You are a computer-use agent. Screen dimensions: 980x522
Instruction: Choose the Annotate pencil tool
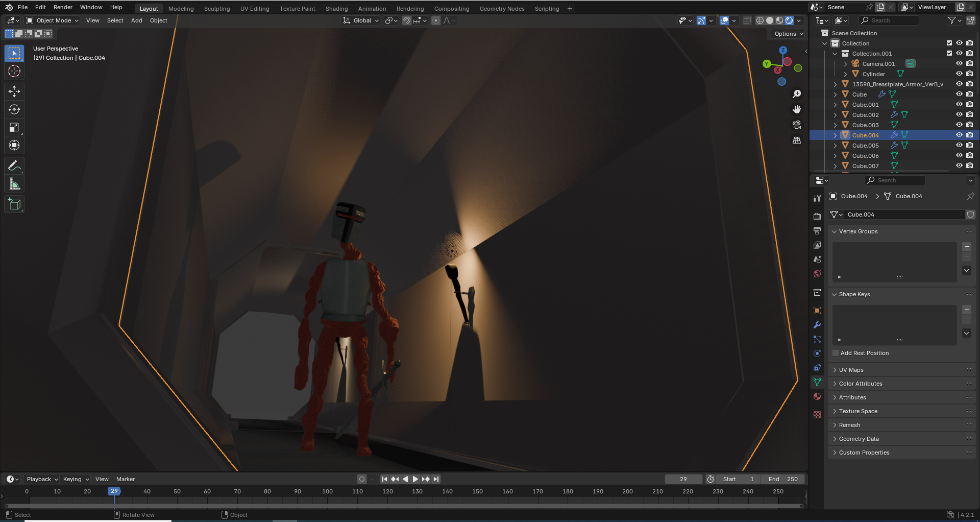tap(14, 166)
